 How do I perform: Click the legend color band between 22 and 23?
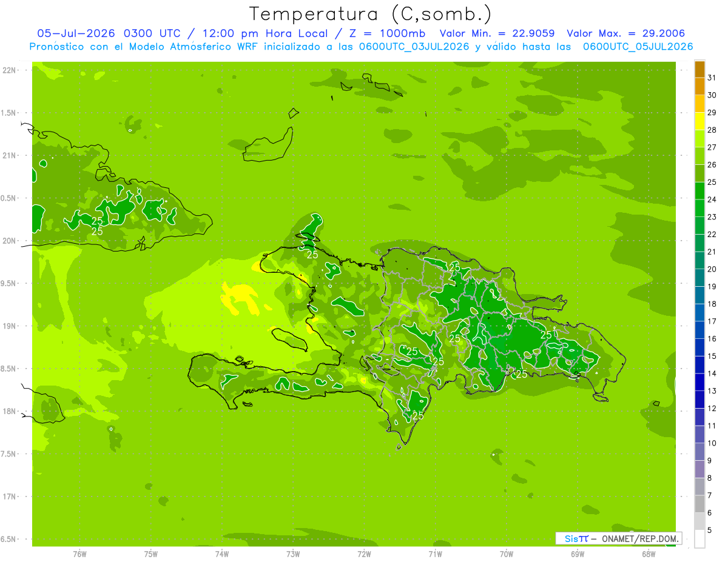click(x=699, y=226)
